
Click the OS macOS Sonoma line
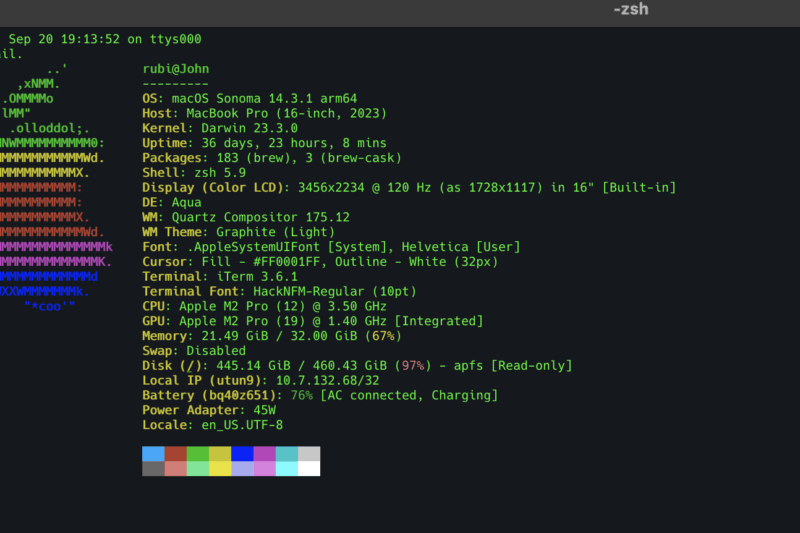click(x=264, y=99)
